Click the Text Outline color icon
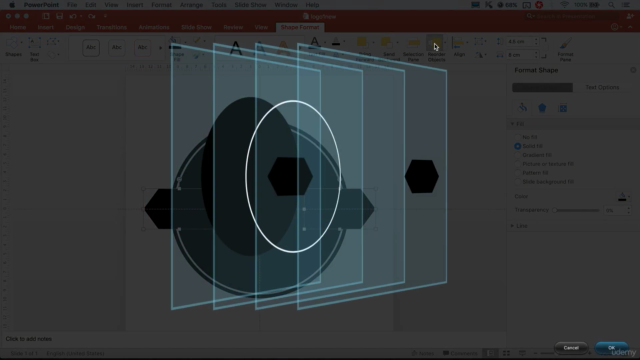 coord(336,42)
